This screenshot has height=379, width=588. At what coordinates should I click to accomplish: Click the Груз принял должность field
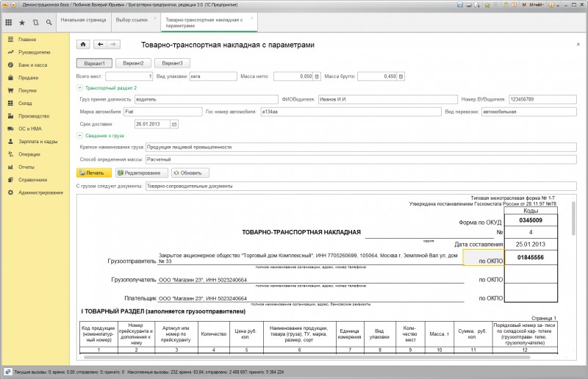(x=207, y=99)
